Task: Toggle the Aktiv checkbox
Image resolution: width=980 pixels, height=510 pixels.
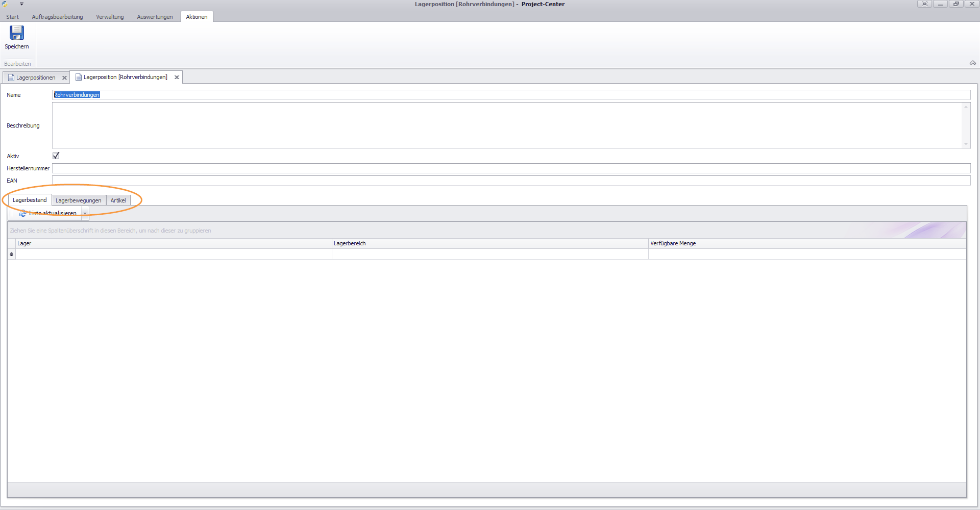Action: [56, 156]
